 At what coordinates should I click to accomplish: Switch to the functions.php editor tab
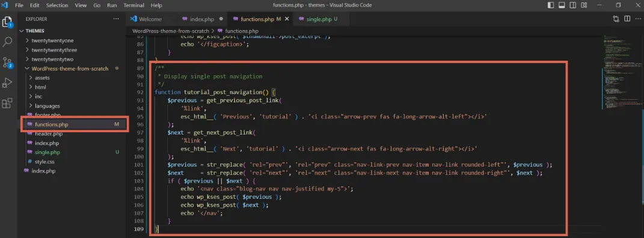[x=260, y=19]
